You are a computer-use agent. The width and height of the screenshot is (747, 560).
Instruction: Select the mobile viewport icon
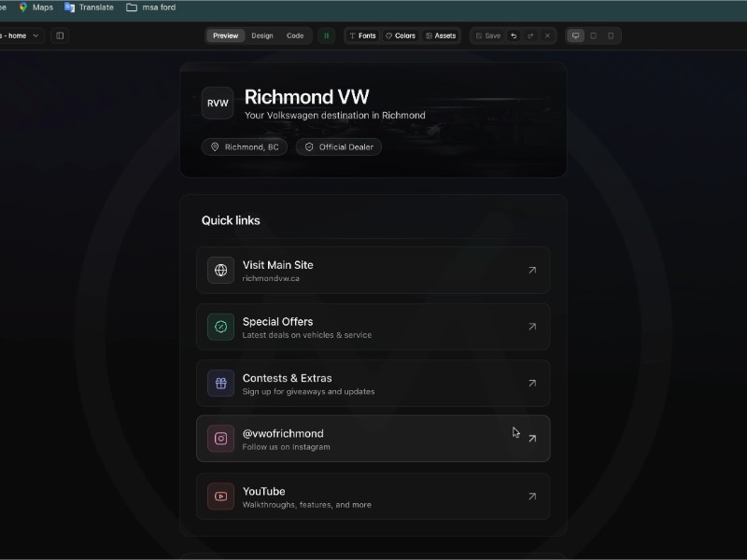[611, 35]
